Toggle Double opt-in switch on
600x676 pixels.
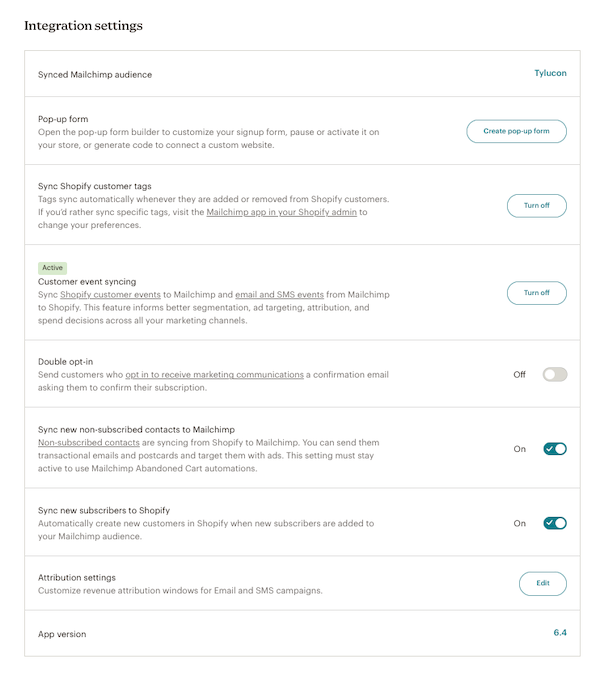(554, 374)
